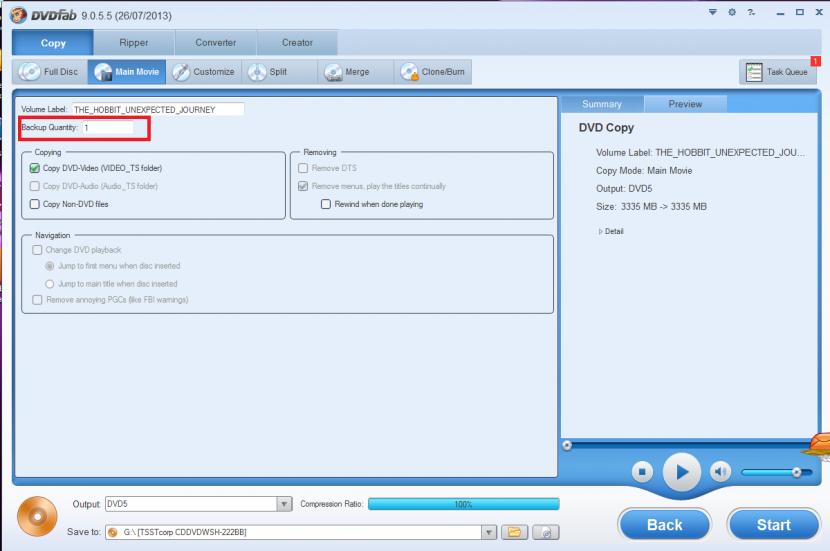Toggle the Remove DTS checkbox
This screenshot has width=830, height=551.
coord(303,168)
